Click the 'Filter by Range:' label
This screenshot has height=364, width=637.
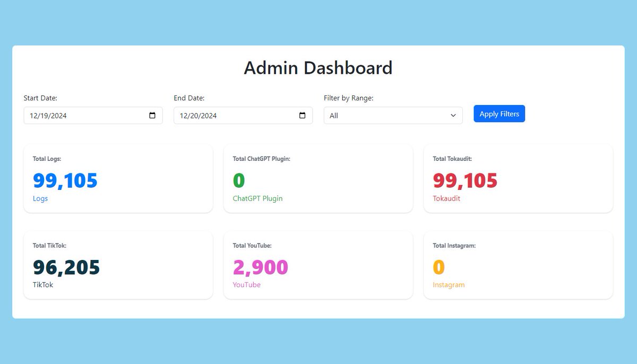click(x=349, y=98)
